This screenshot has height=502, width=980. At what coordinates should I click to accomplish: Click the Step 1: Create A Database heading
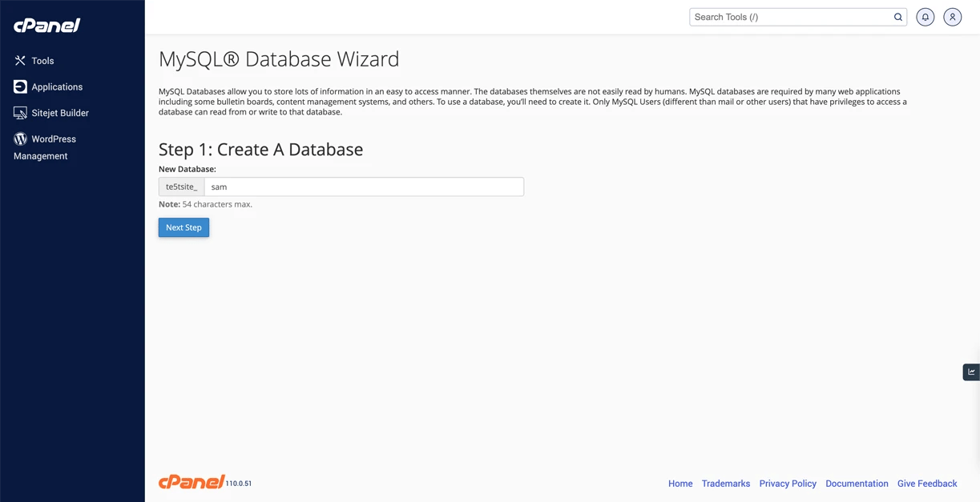click(260, 149)
